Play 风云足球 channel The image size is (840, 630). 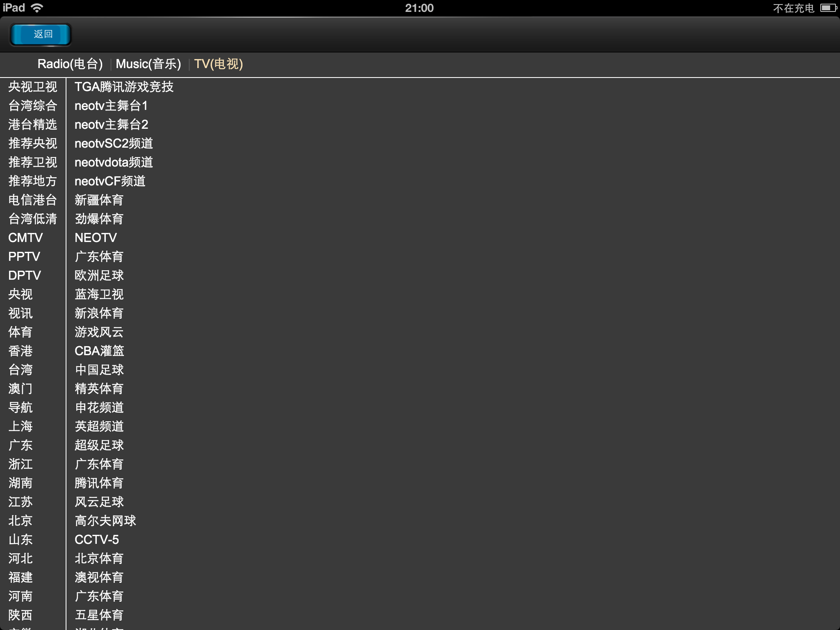(x=99, y=502)
